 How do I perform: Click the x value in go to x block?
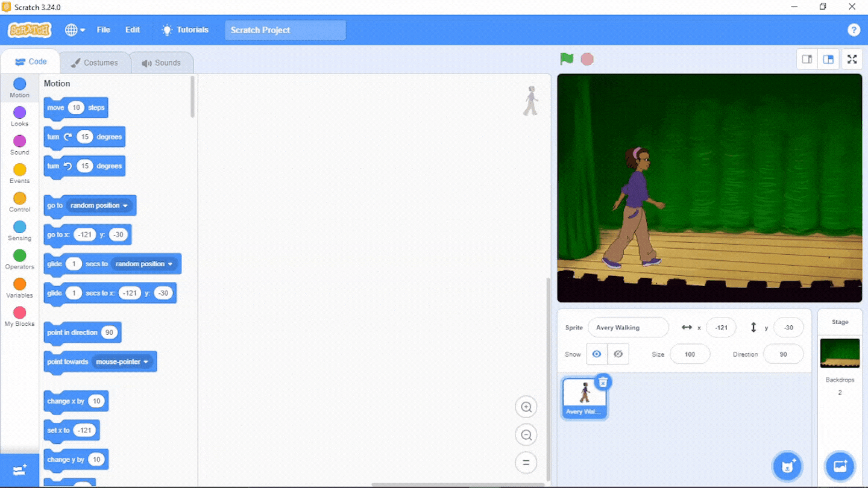tap(85, 235)
